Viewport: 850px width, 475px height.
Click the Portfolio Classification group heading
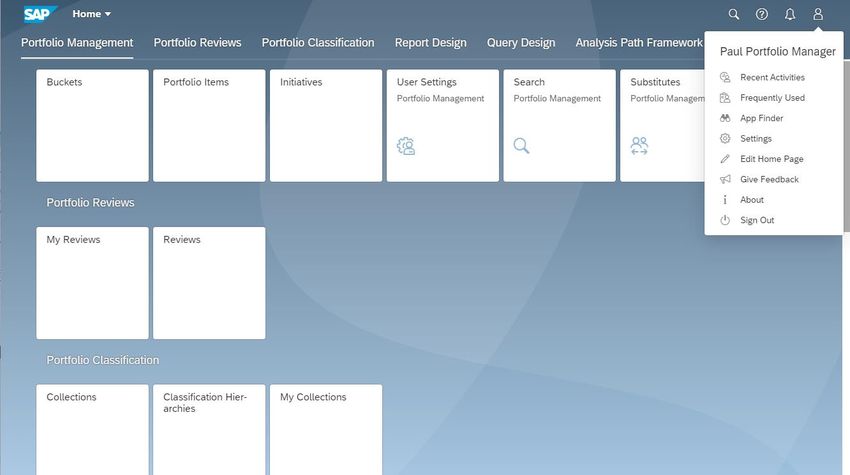coord(103,360)
